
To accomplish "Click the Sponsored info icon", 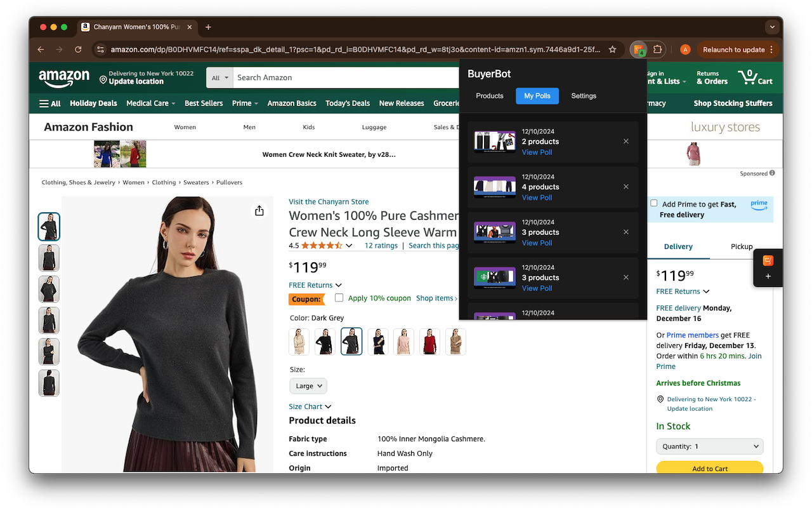I will (772, 173).
